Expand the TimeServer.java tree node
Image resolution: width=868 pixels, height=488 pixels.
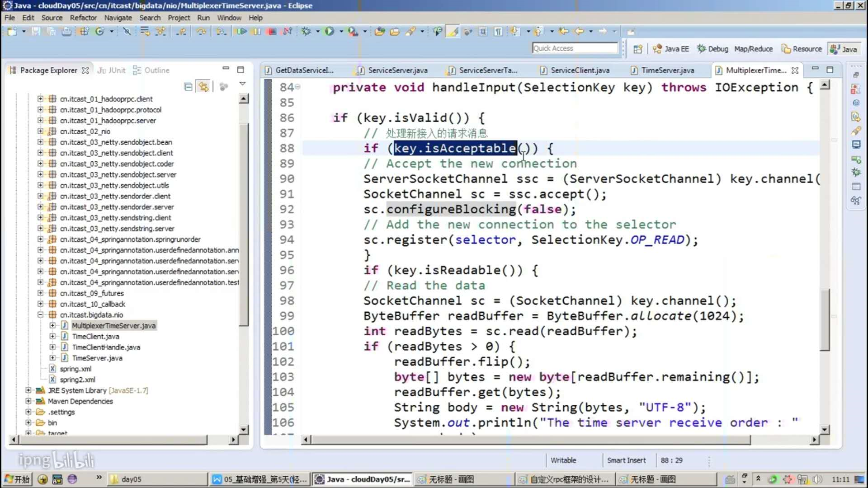(52, 358)
